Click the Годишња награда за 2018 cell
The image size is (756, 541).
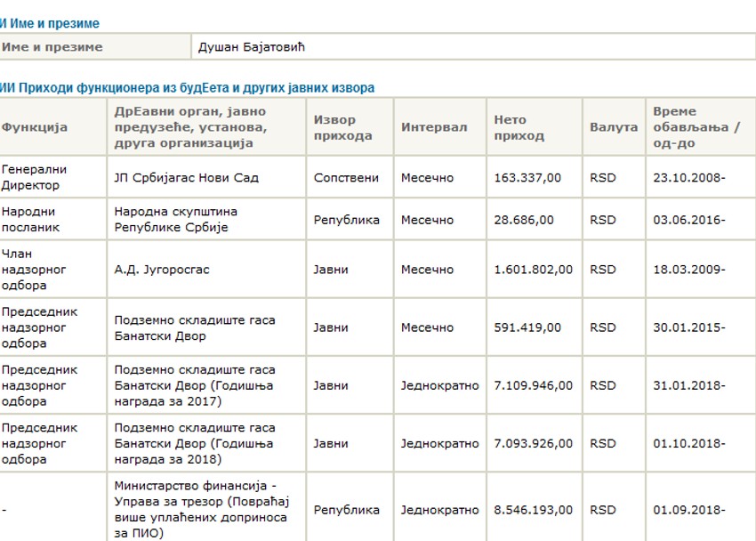(194, 443)
